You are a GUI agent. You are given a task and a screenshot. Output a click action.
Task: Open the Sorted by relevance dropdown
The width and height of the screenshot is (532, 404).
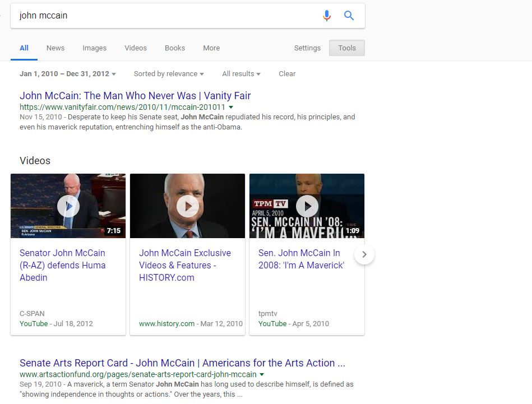(x=169, y=74)
